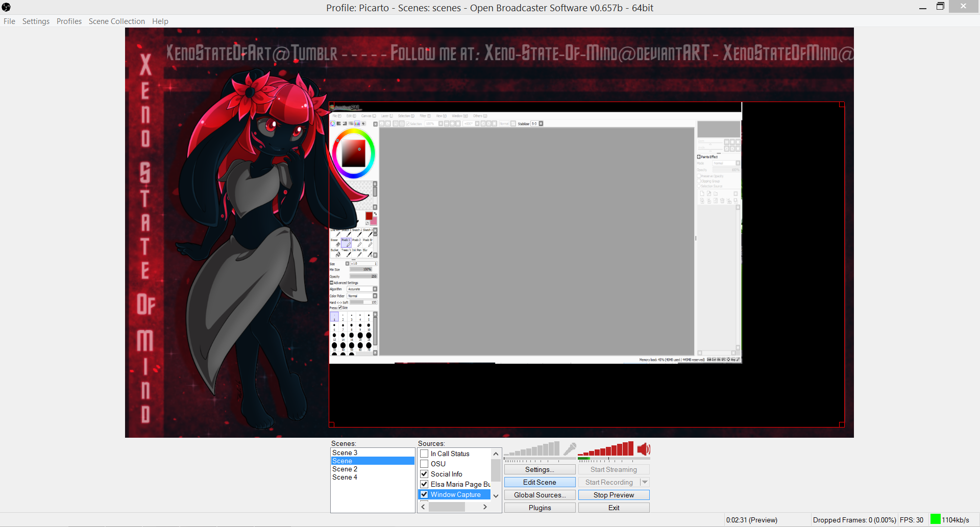Select Scene 2 in the Scenes list

pyautogui.click(x=373, y=469)
